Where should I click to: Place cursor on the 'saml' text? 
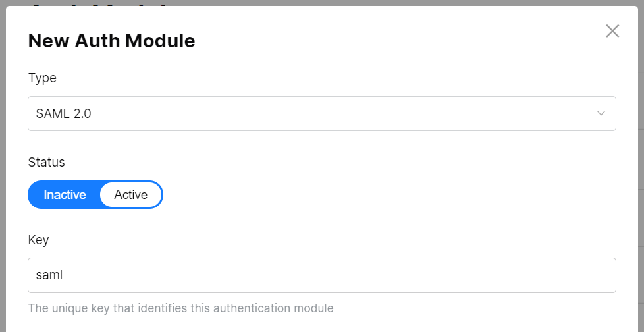pos(49,275)
